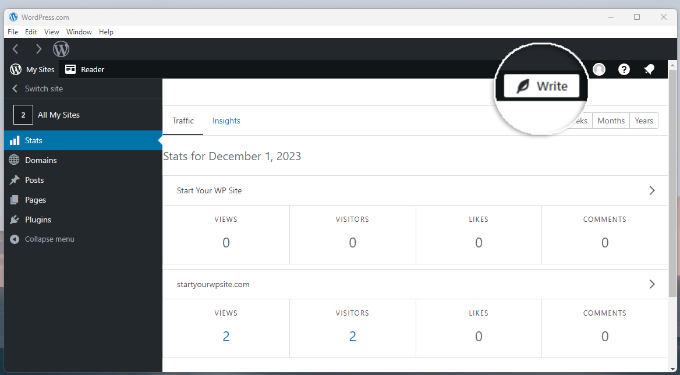The image size is (680, 375).
Task: Open the Edit menu
Action: (31, 32)
